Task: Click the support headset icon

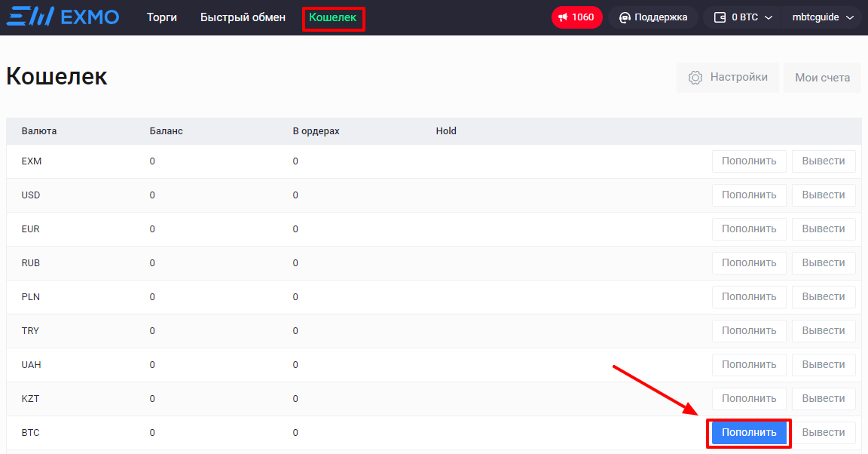Action: click(x=625, y=17)
